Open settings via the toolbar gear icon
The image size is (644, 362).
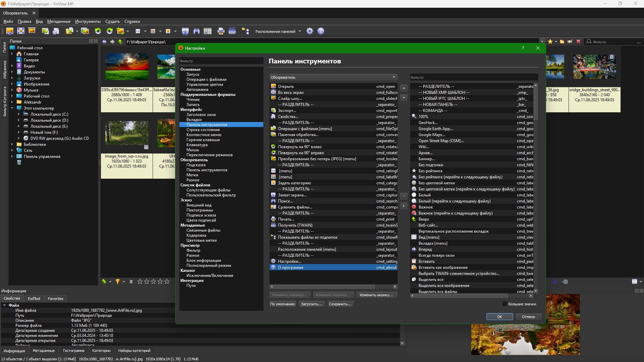point(310,31)
